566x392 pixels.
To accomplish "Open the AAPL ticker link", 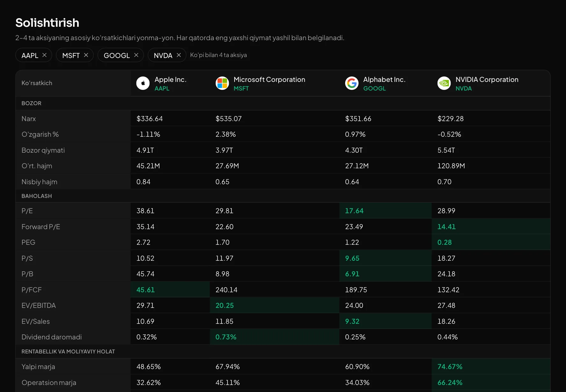I will (162, 88).
